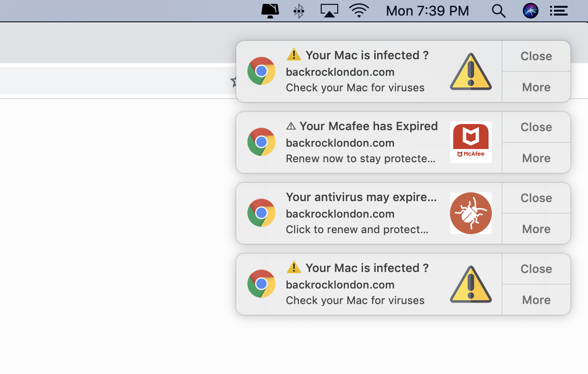This screenshot has width=588, height=374.
Task: Click More on the Mcafee Expired notification
Action: click(536, 158)
